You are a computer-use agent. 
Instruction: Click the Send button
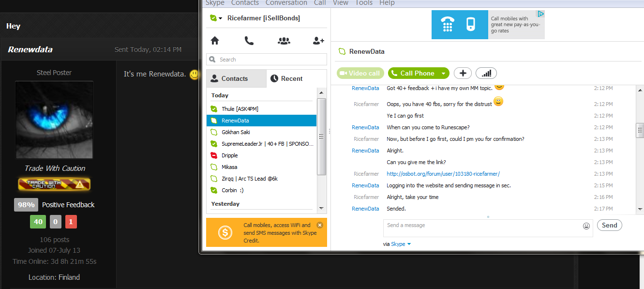[x=610, y=225]
